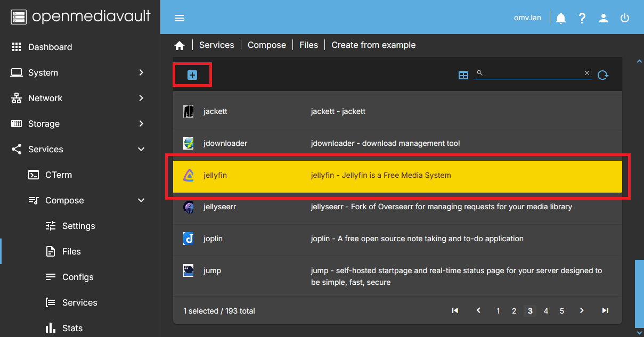644x337 pixels.
Task: Click the add button to create from example
Action: (x=192, y=75)
